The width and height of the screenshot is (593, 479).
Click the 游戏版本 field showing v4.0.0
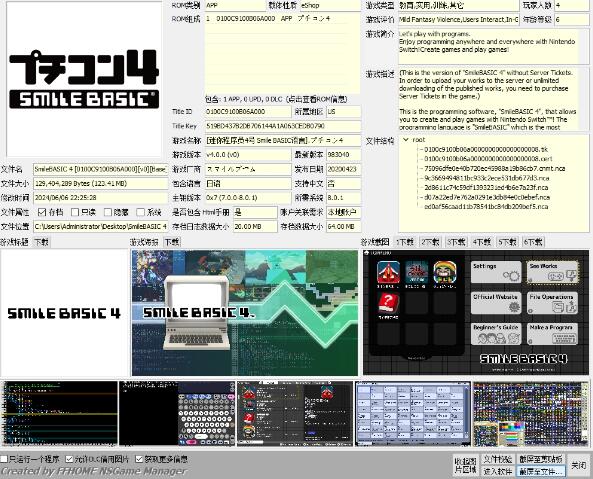coord(248,155)
